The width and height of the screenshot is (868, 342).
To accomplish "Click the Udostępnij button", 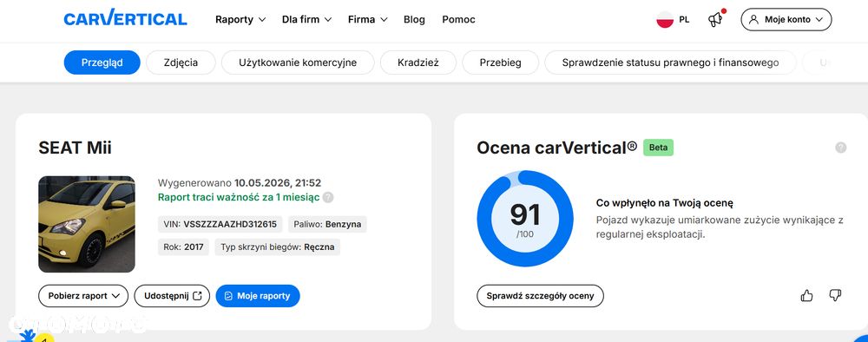I will click(172, 295).
